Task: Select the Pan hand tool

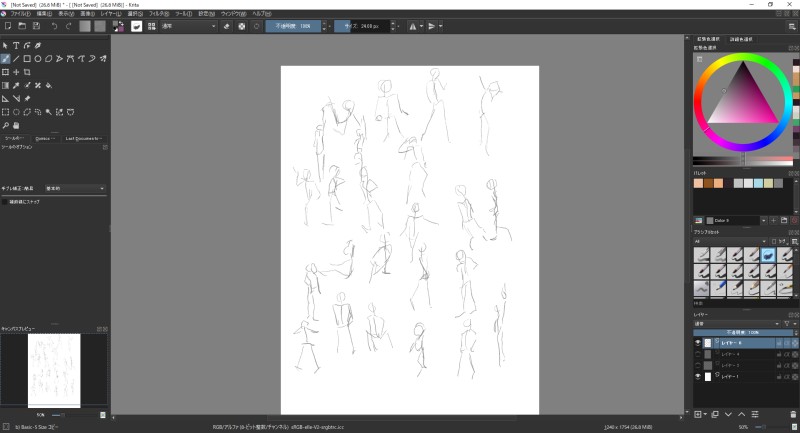Action: pyautogui.click(x=16, y=125)
